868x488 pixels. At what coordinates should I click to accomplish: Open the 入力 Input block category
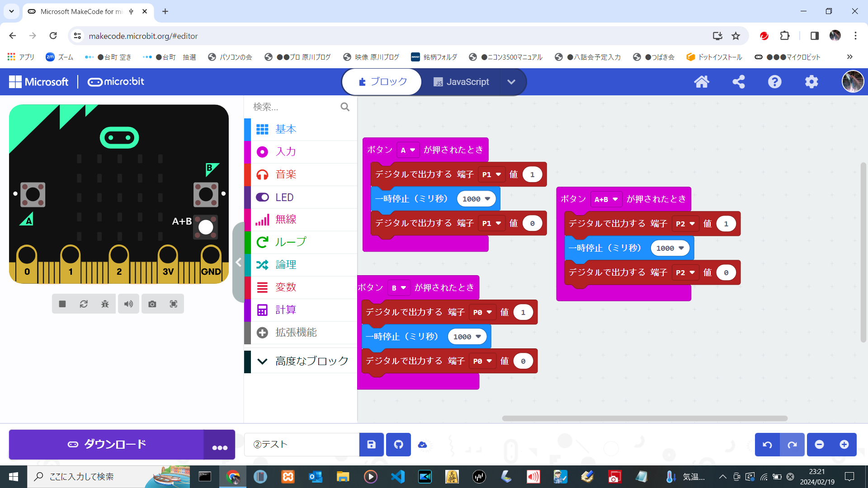coord(286,152)
